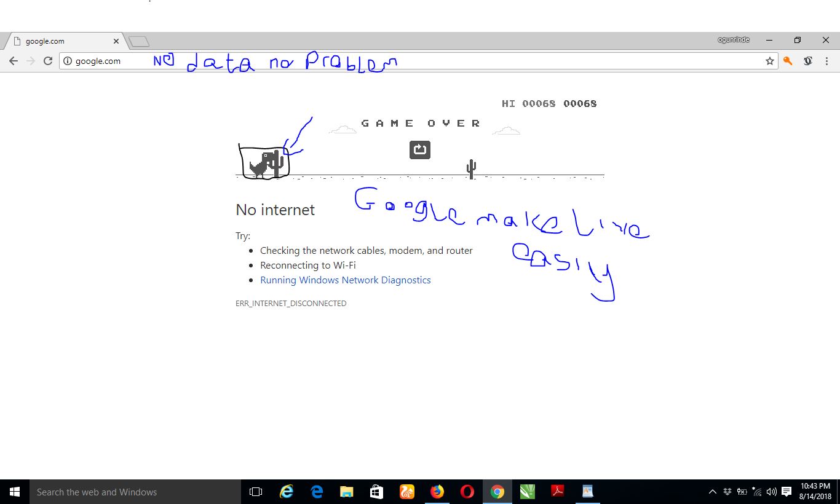Launch Firefox from the taskbar

pos(437,492)
